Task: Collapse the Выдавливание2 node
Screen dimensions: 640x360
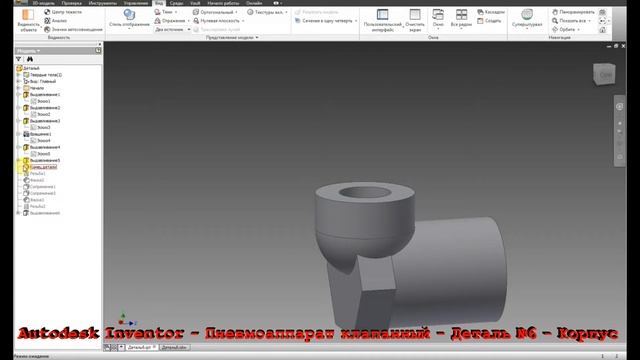Action: tap(18, 108)
